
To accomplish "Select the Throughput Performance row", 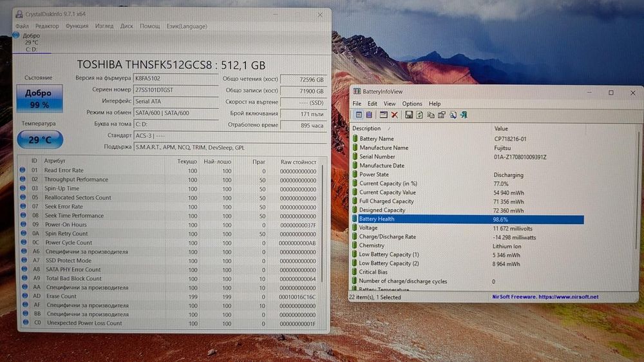I will pyautogui.click(x=169, y=179).
